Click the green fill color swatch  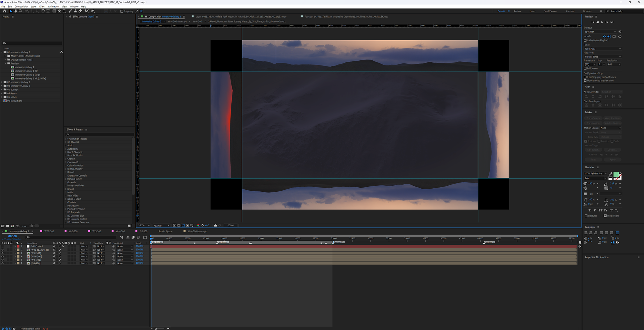616,174
